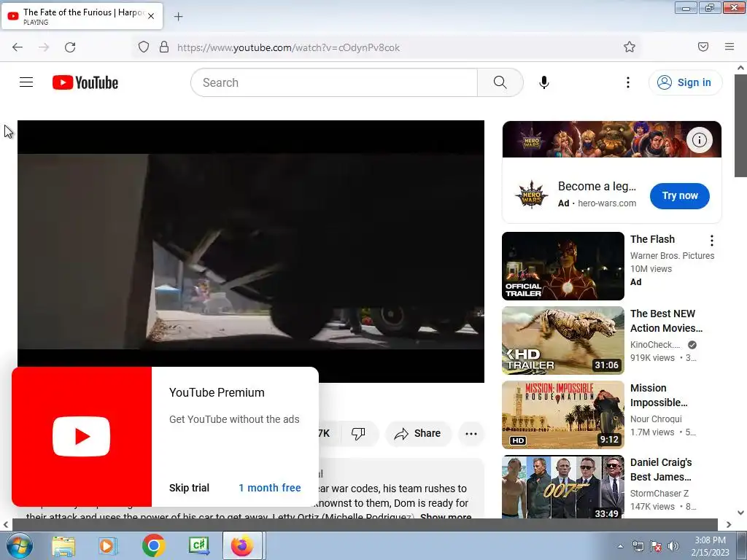This screenshot has width=747, height=560.
Task: Reload the page with the refresh icon
Action: (x=70, y=47)
